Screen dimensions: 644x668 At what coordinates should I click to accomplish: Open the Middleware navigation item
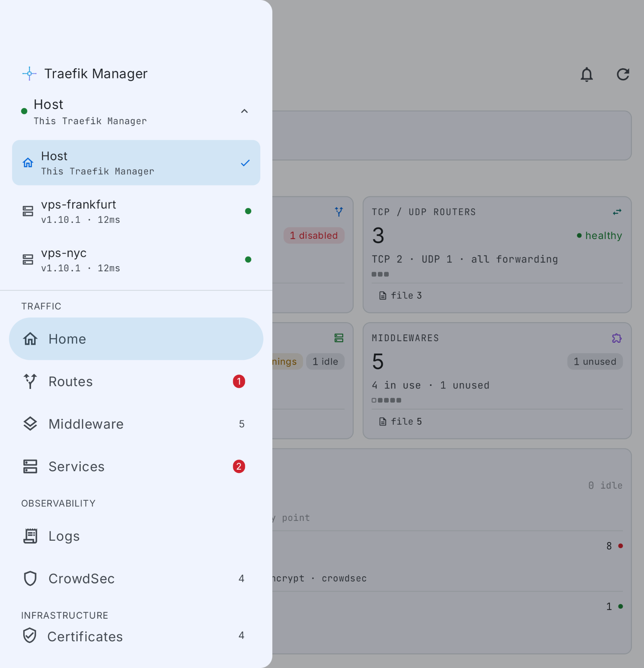click(x=136, y=424)
